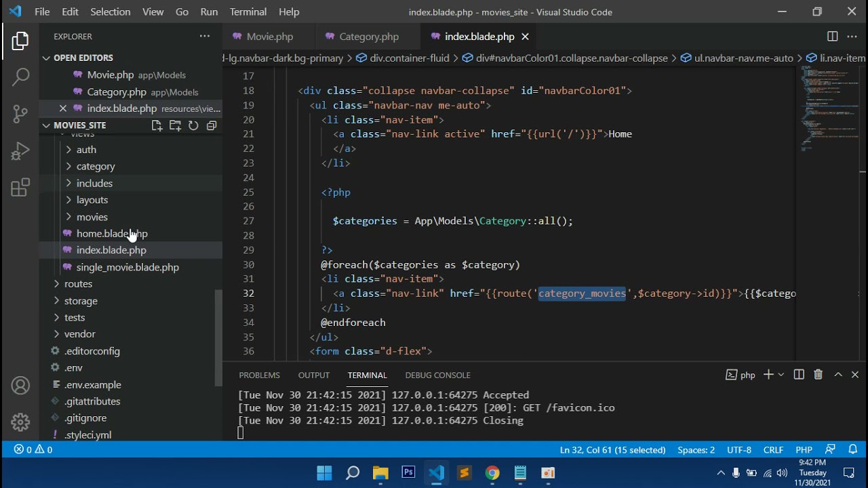Open the new terminal launch profile dropdown

click(781, 375)
